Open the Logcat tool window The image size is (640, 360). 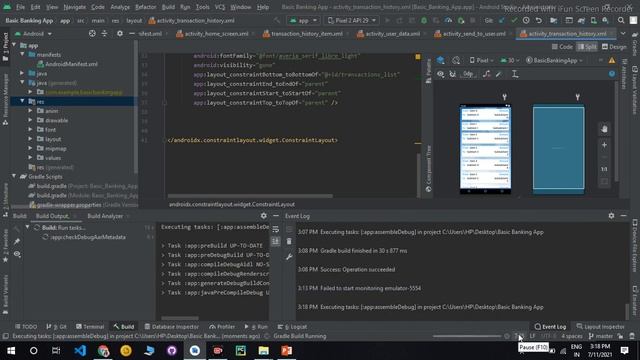tap(292, 327)
